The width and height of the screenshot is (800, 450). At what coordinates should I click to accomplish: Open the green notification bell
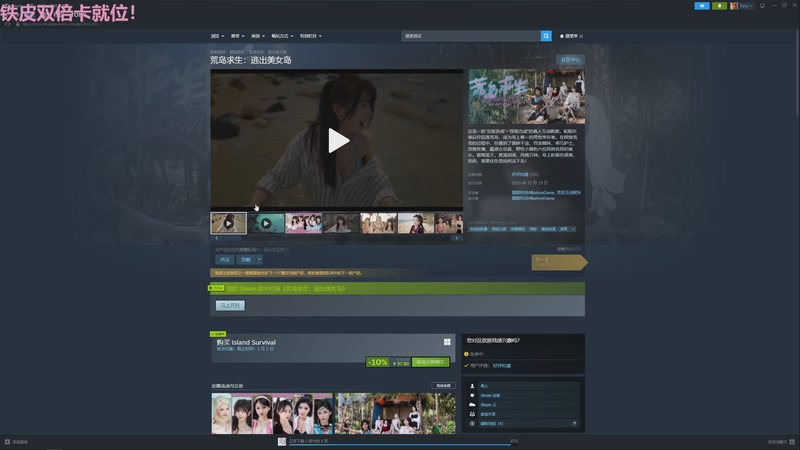pos(719,6)
